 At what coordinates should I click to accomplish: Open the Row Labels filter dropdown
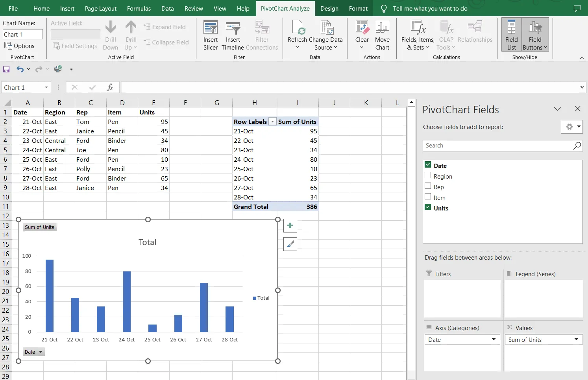[272, 121]
